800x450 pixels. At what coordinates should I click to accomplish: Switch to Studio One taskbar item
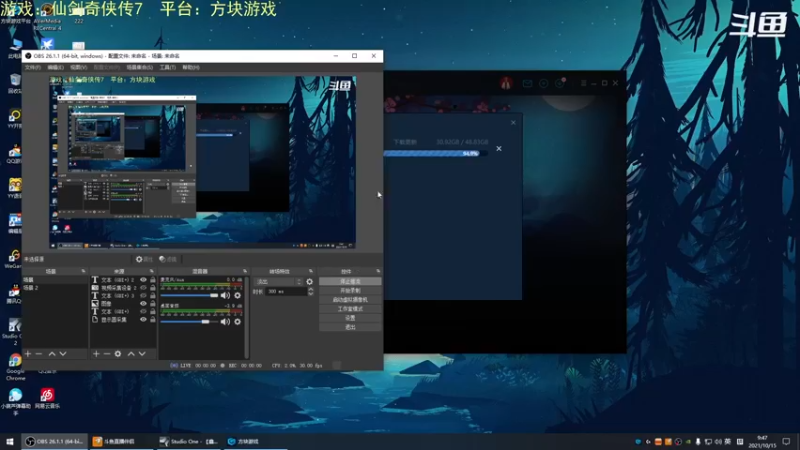(188, 441)
